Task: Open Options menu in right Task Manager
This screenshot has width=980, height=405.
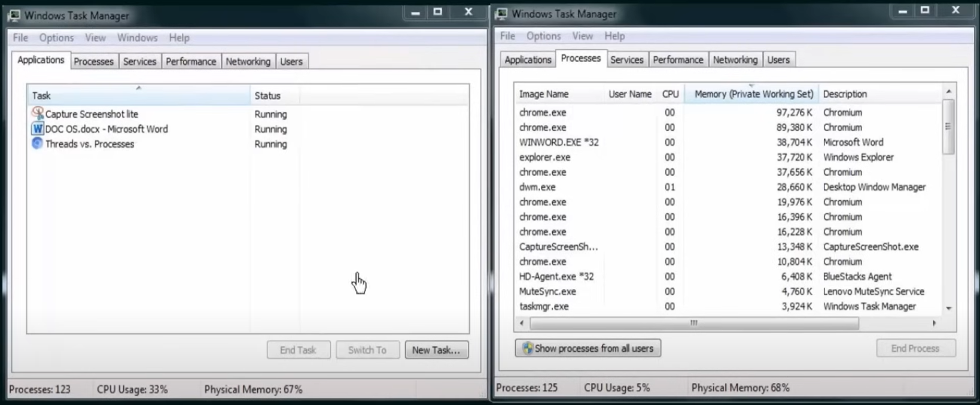Action: [543, 36]
